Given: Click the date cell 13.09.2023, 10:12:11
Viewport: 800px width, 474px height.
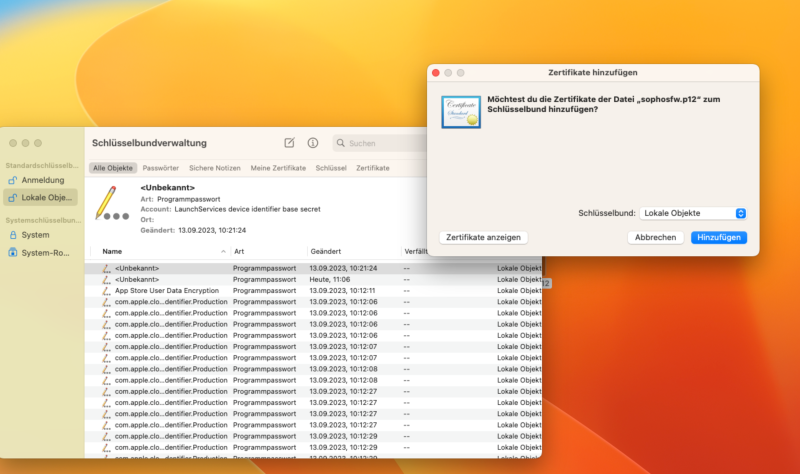Looking at the screenshot, I should [342, 291].
